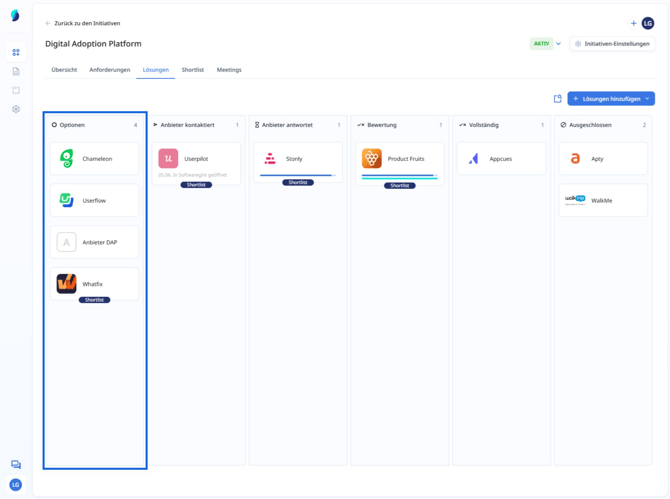Click the Chameleon logo icon

(x=67, y=159)
